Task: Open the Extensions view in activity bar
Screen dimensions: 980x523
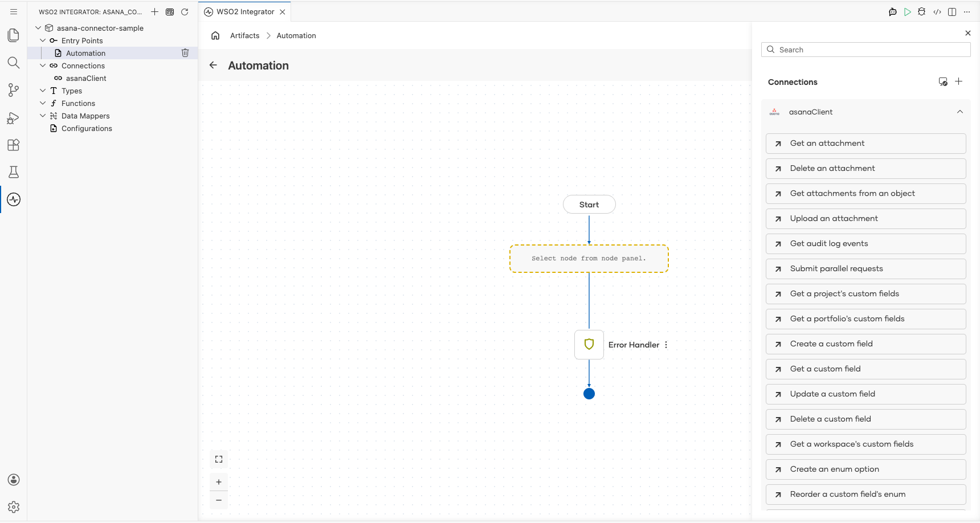Action: coord(14,145)
